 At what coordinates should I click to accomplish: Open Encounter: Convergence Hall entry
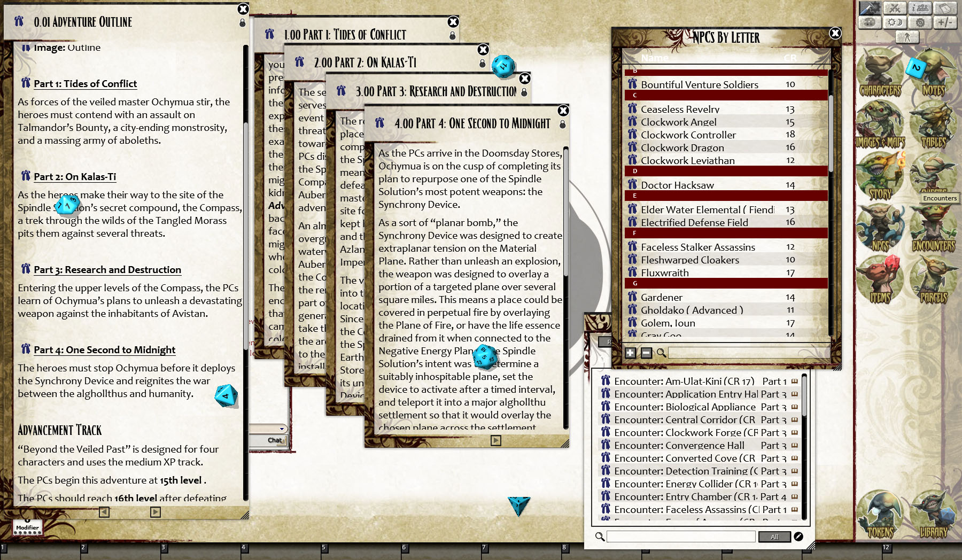click(x=679, y=446)
